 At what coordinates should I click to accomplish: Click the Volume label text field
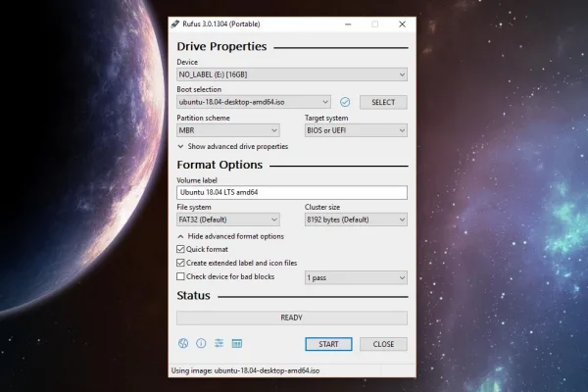tap(291, 193)
